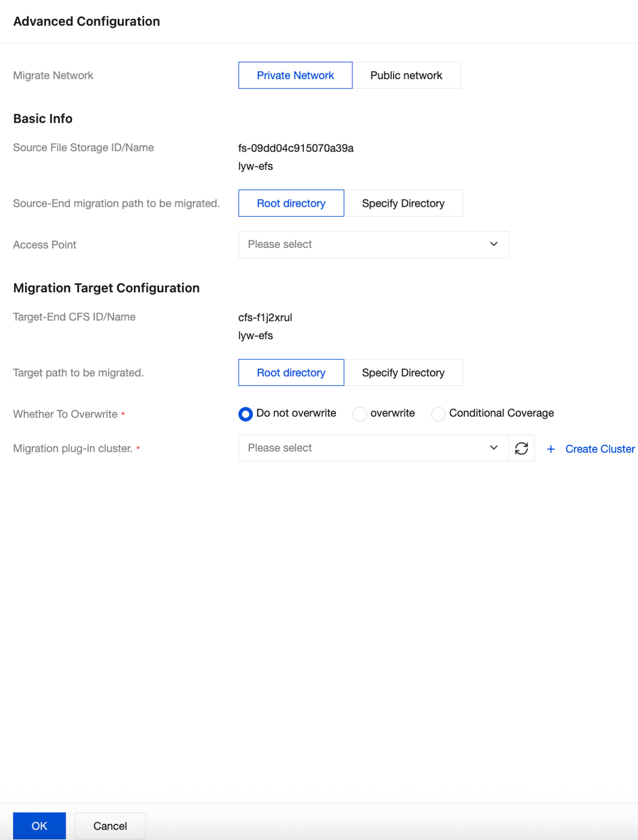The height and width of the screenshot is (840, 638).
Task: Click the source file storage ID text
Action: 296,148
